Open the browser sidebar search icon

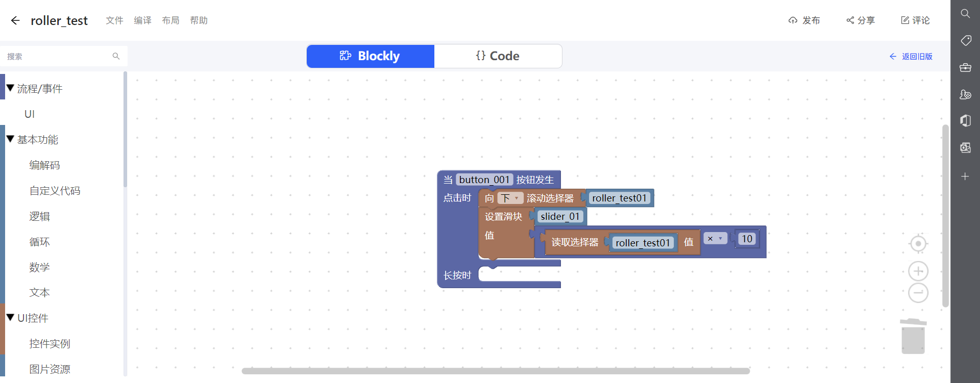tap(965, 14)
